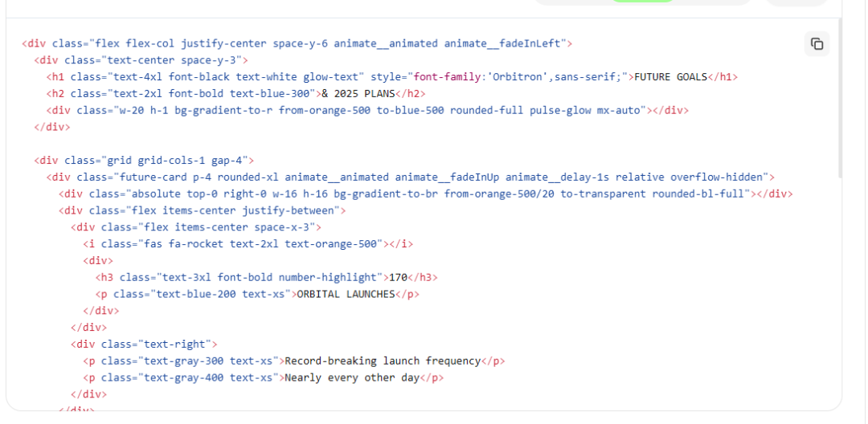
Task: Click the copy code icon
Action: (817, 44)
